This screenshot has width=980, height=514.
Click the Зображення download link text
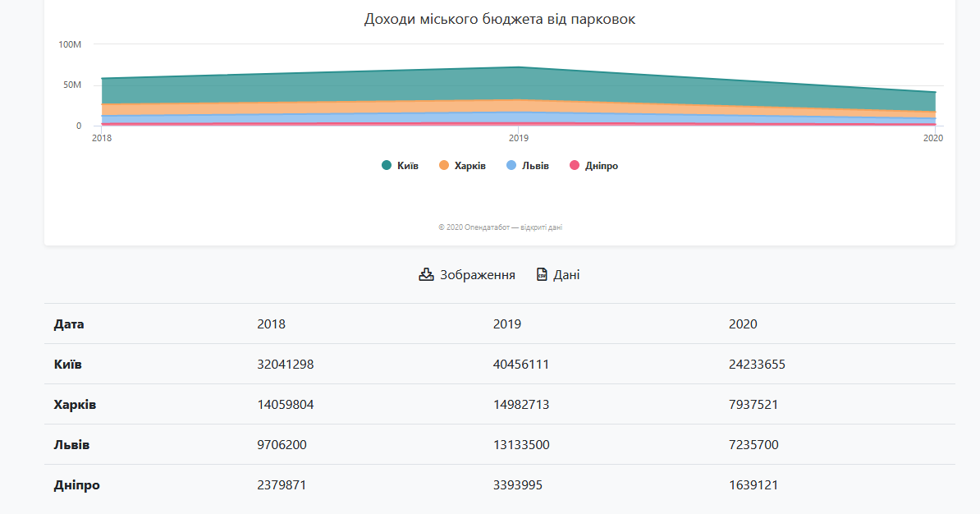click(478, 275)
